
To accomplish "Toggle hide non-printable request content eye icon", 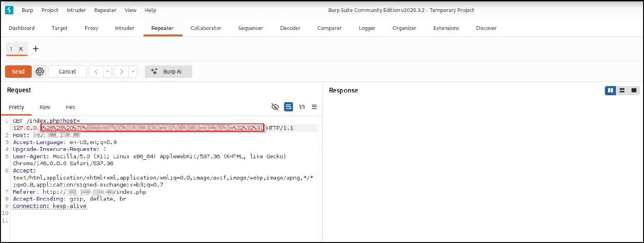I will [275, 107].
